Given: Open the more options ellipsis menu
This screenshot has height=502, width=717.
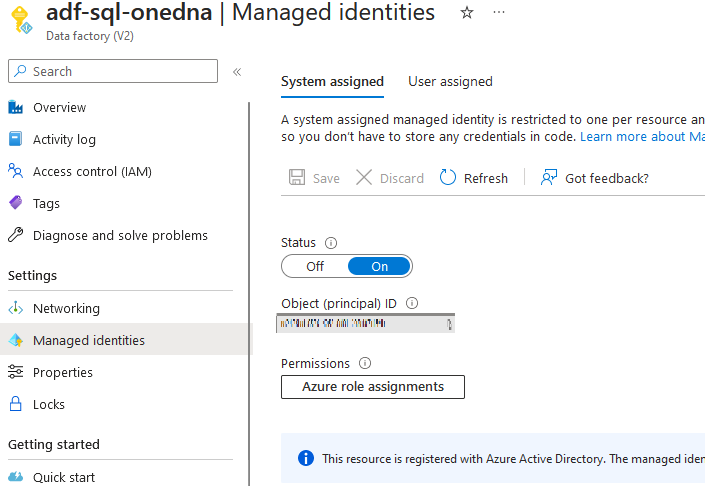Looking at the screenshot, I should 499,12.
